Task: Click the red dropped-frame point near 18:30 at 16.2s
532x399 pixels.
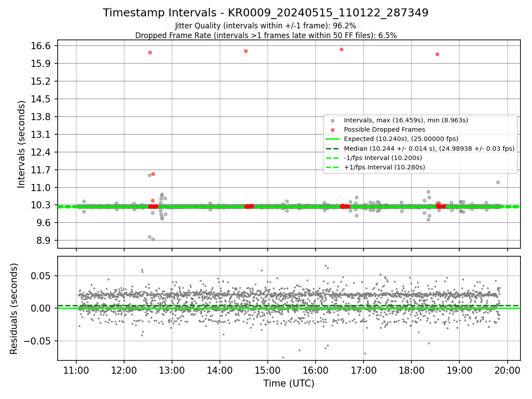Action: tap(437, 54)
